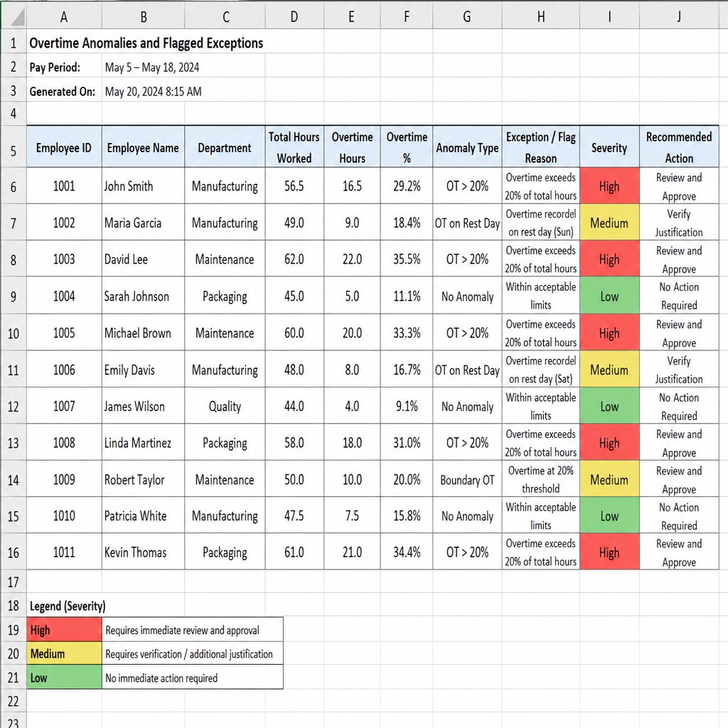Click the 'Severity' header cell
Viewport: 728px width, 728px height.
pos(609,146)
